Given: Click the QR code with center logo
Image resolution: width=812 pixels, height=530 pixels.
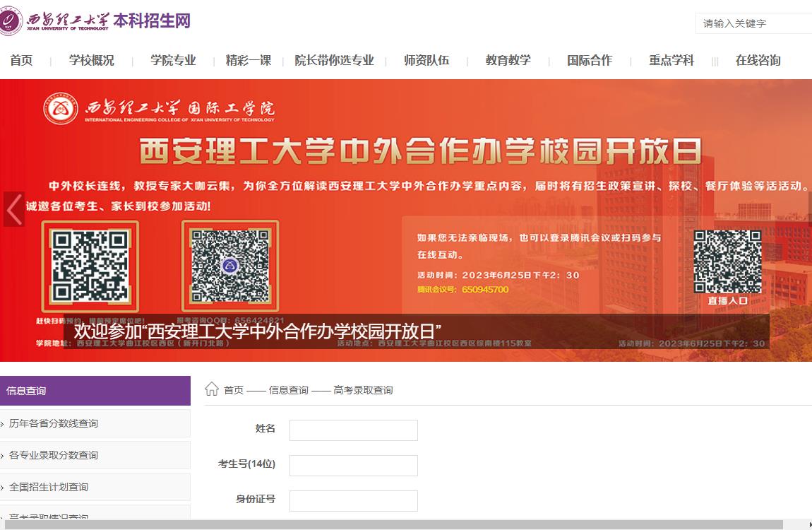Looking at the screenshot, I should click(x=230, y=266).
